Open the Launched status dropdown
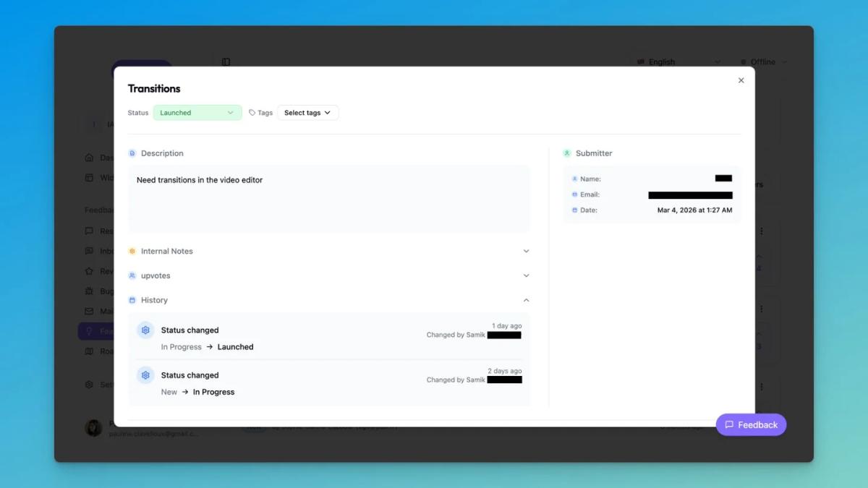 pos(197,113)
